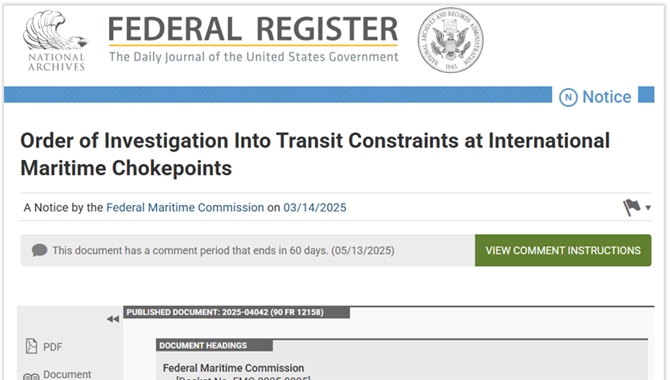Click the PDF file icon in sidebar
This screenshot has width=670, height=380.
(31, 346)
